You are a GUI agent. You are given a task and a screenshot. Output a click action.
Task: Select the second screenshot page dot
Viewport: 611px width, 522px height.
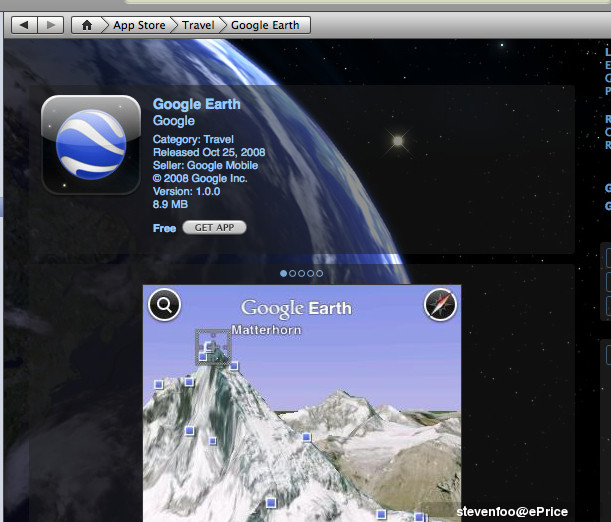pos(292,273)
